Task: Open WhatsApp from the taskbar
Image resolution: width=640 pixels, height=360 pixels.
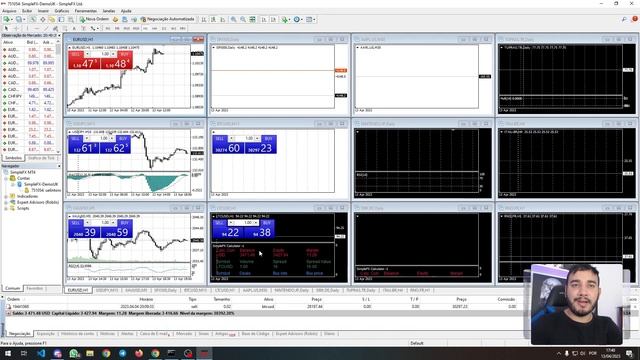Action: [x=74, y=353]
